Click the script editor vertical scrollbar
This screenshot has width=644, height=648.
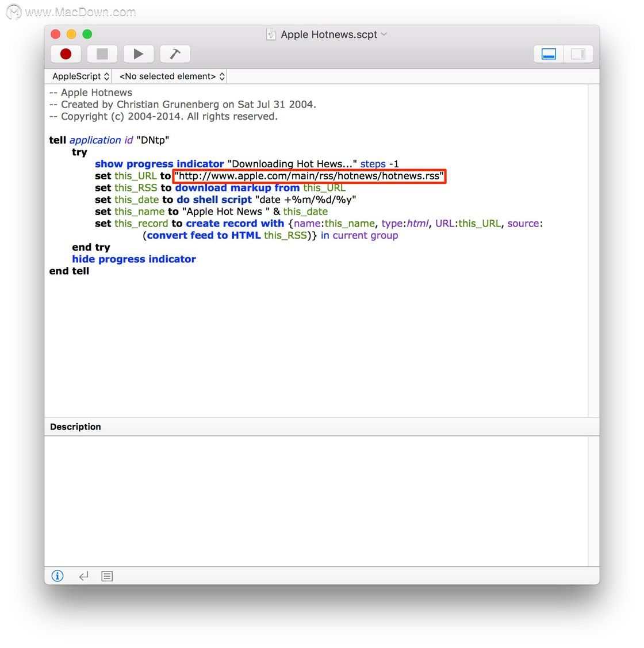tap(593, 251)
